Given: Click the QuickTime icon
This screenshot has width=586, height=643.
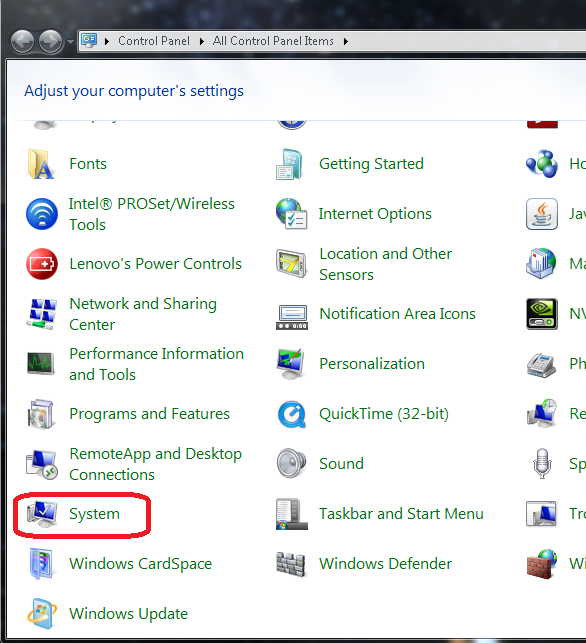Looking at the screenshot, I should click(x=292, y=414).
